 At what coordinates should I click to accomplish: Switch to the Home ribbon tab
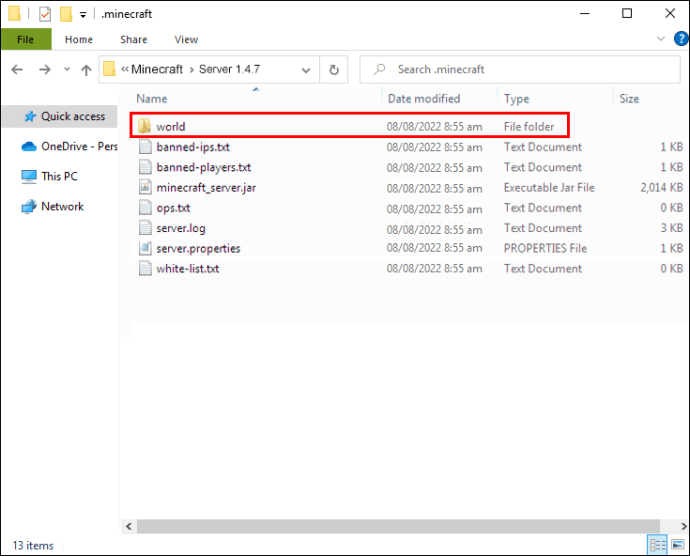pyautogui.click(x=79, y=40)
